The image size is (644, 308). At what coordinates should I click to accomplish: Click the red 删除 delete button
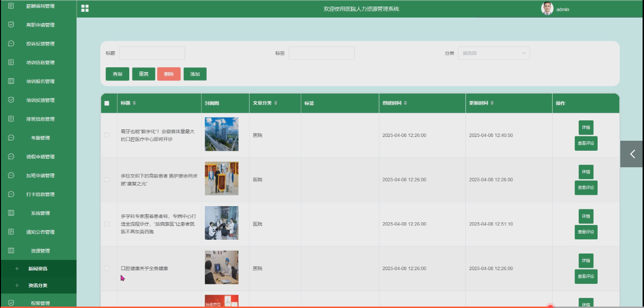[169, 74]
